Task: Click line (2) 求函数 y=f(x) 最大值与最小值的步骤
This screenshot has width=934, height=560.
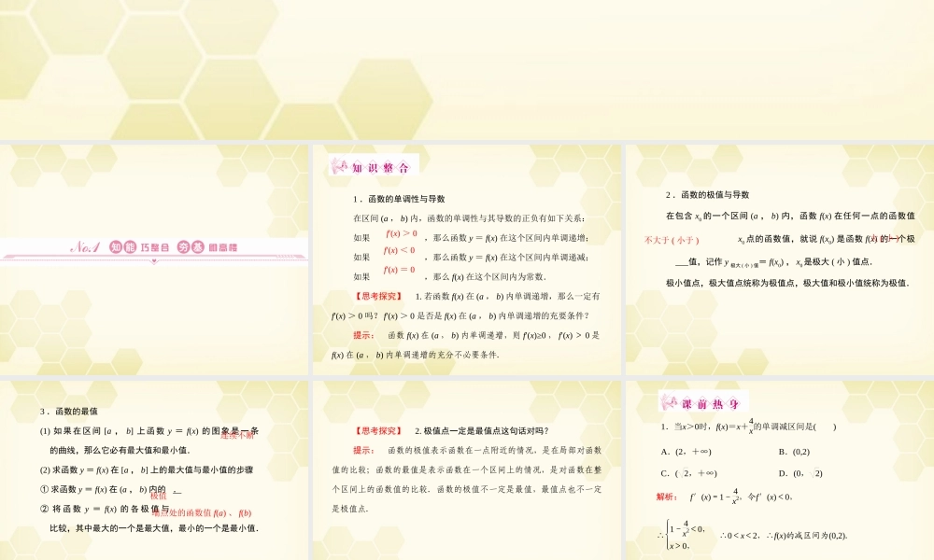Action: 147,469
